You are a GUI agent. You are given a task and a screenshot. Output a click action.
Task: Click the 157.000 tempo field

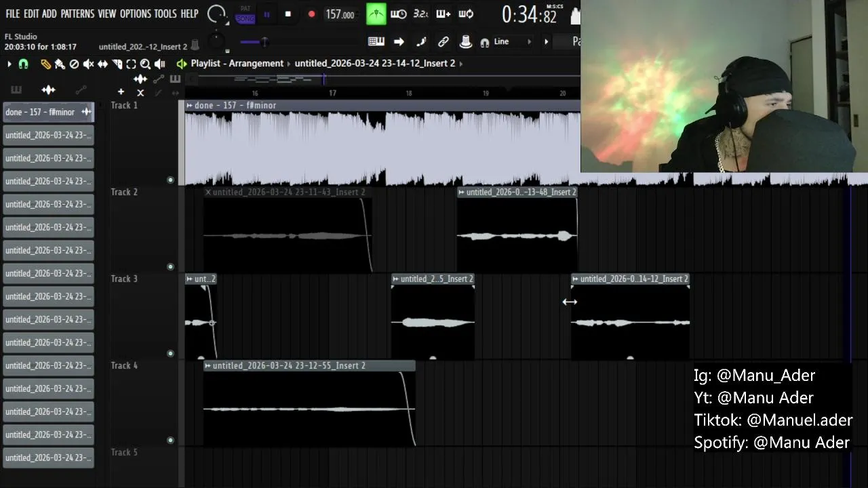340,14
